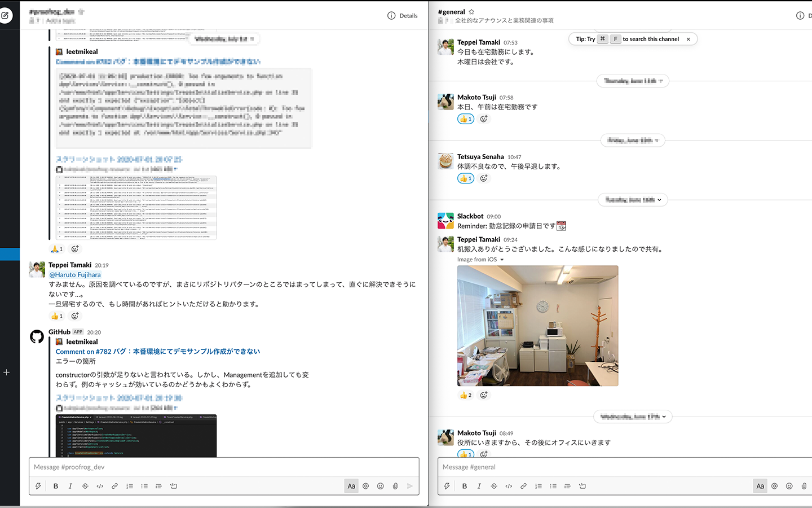Toggle italic in the #general composer
812x508 pixels.
coord(479,486)
